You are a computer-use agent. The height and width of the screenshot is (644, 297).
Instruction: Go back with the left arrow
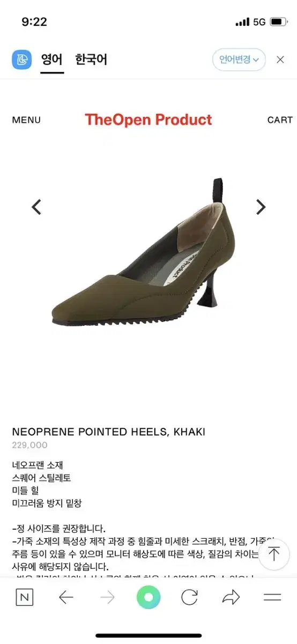[66, 597]
